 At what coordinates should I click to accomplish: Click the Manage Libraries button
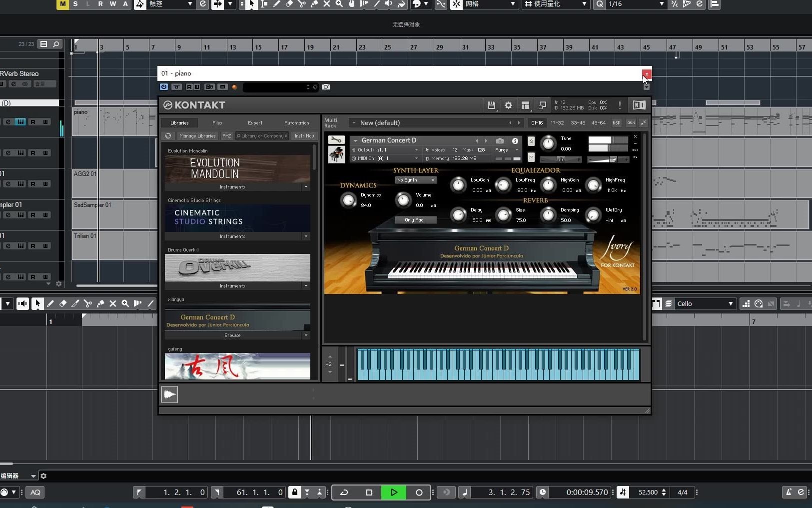[197, 136]
